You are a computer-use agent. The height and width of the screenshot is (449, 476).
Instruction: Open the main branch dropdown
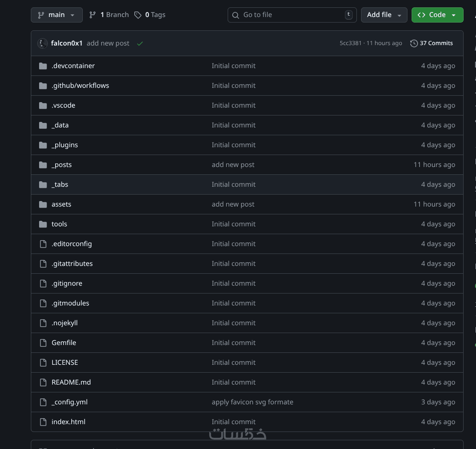57,15
